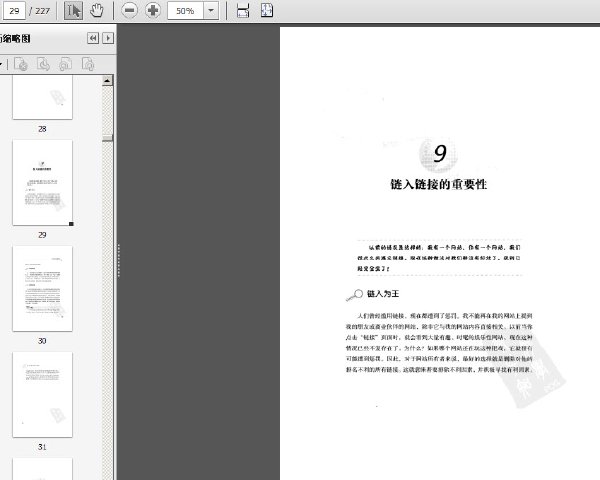Collapse the thumbnails panel with double-arrow icon
Screen dimensions: 600x480
[x=93, y=38]
